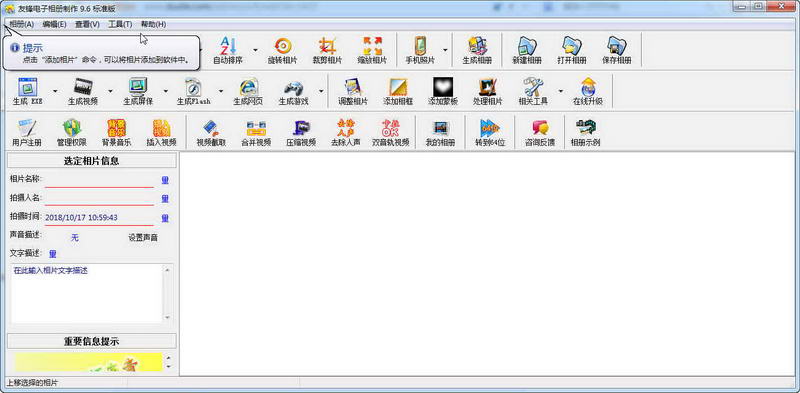Click the 无 sound description link
Screen dimensions: 800x393
pos(75,238)
